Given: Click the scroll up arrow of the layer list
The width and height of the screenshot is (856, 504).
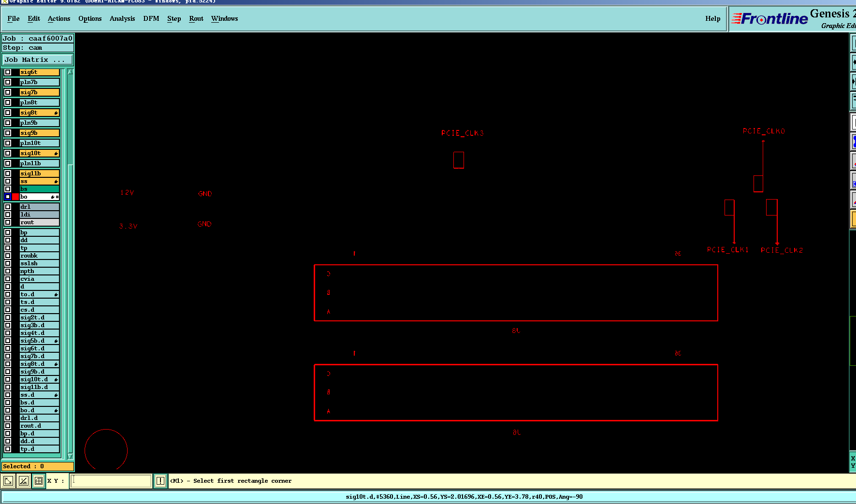Looking at the screenshot, I should [70, 72].
